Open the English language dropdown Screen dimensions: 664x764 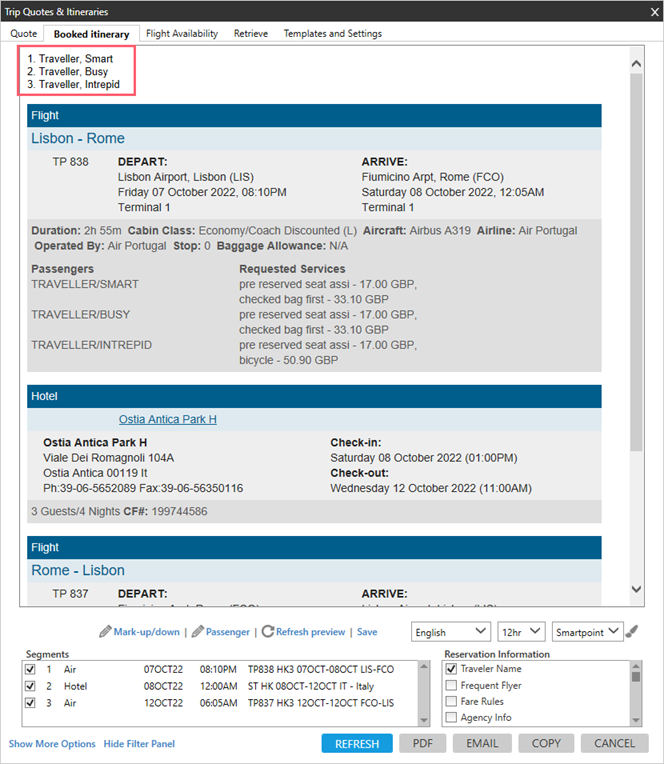point(451,632)
